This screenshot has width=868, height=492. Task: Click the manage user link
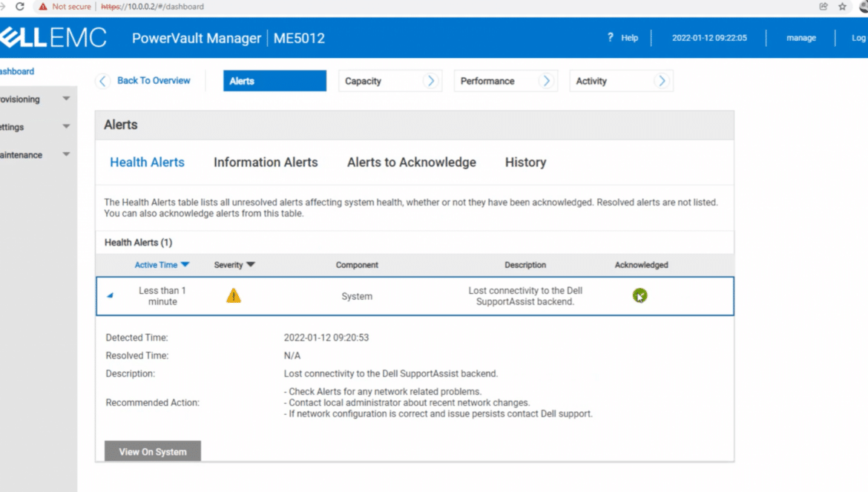pos(801,38)
